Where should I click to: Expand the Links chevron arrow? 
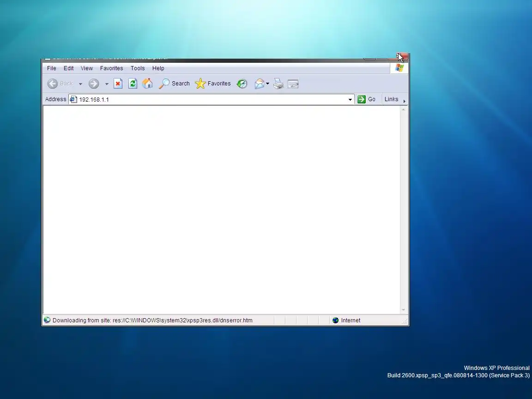(x=405, y=101)
